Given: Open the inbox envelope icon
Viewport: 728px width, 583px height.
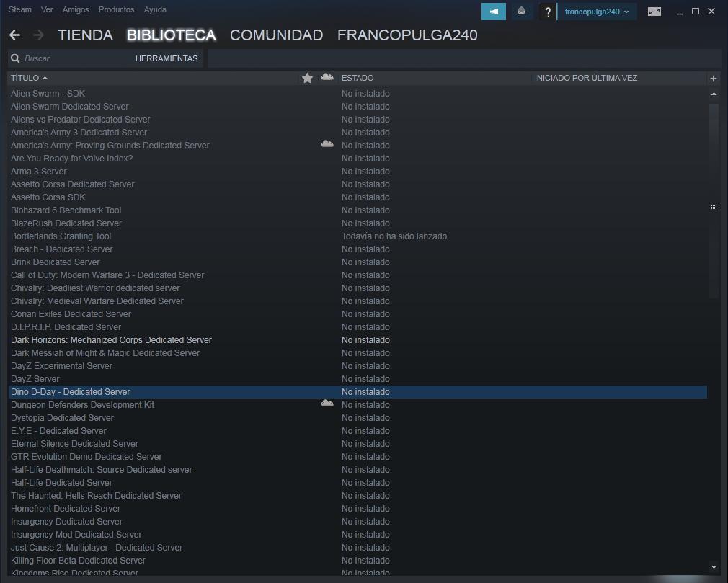Looking at the screenshot, I should pos(521,12).
